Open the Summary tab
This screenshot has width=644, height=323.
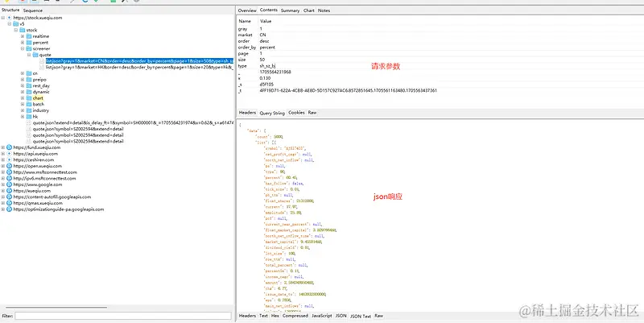pos(290,10)
